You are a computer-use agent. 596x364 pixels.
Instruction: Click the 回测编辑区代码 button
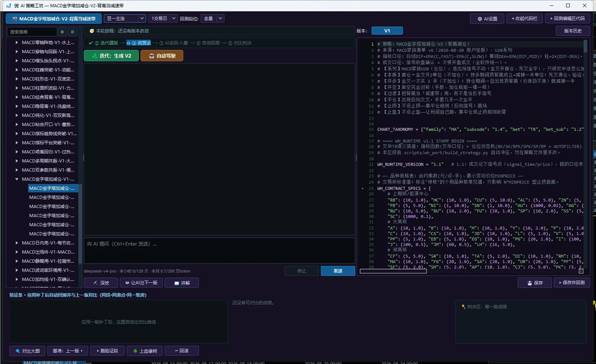[568, 19]
